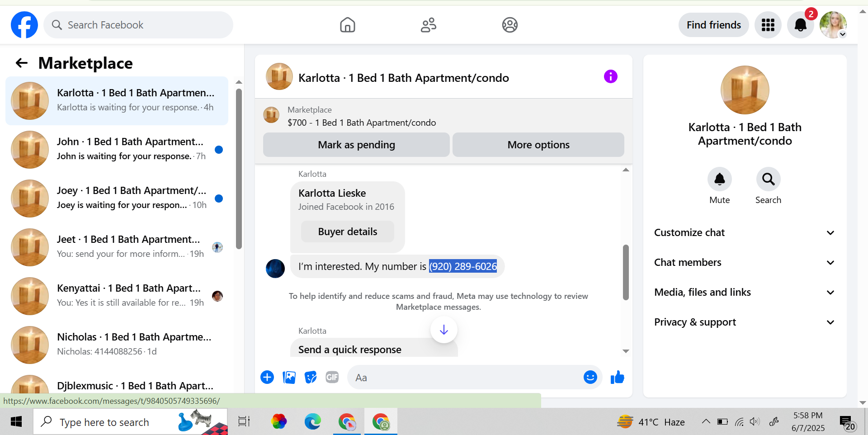
Task: Open the Friends icon in top navigation
Action: 429,25
